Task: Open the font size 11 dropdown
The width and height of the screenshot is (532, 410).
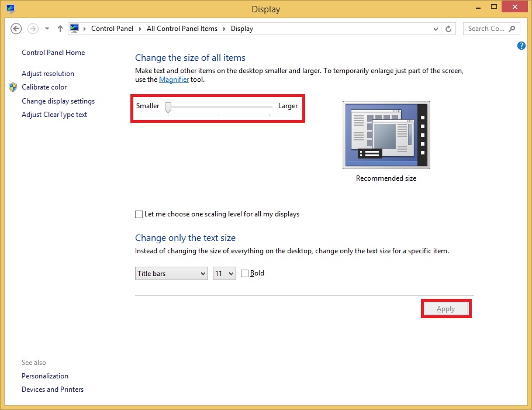Action: [224, 274]
